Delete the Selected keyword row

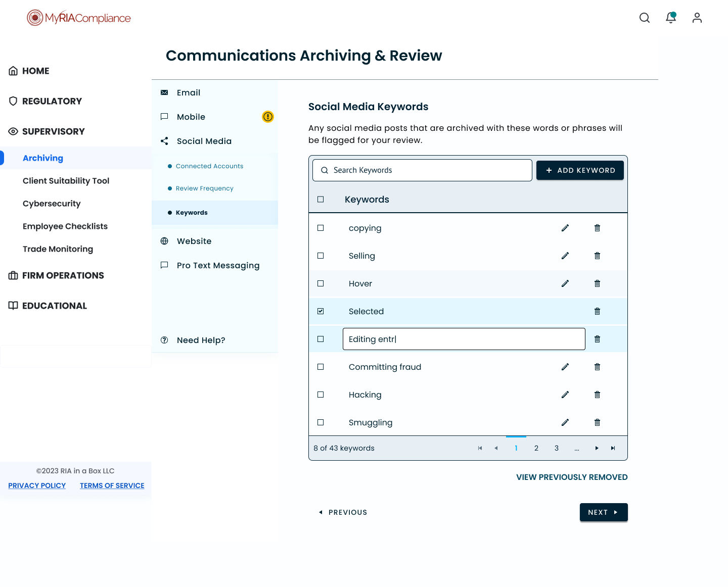coord(597,311)
